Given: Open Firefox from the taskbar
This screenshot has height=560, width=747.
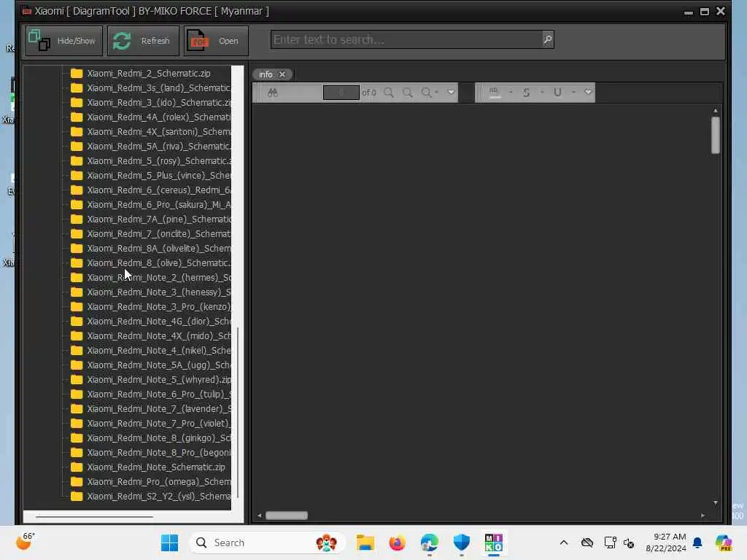Looking at the screenshot, I should click(397, 542).
